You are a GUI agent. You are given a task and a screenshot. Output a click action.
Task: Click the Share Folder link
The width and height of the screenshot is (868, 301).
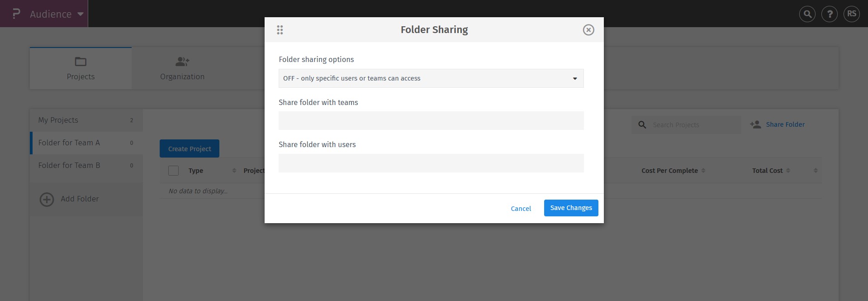(x=785, y=124)
